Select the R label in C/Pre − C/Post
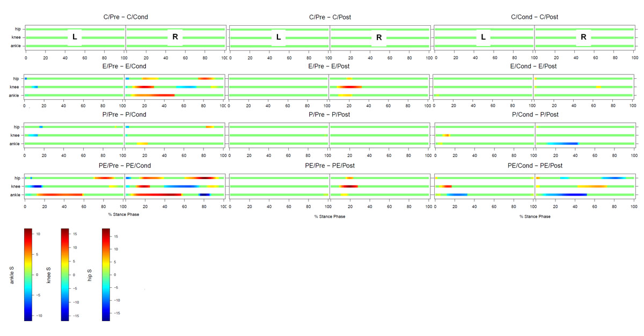Viewport: 644px width, 336px height. click(x=379, y=37)
